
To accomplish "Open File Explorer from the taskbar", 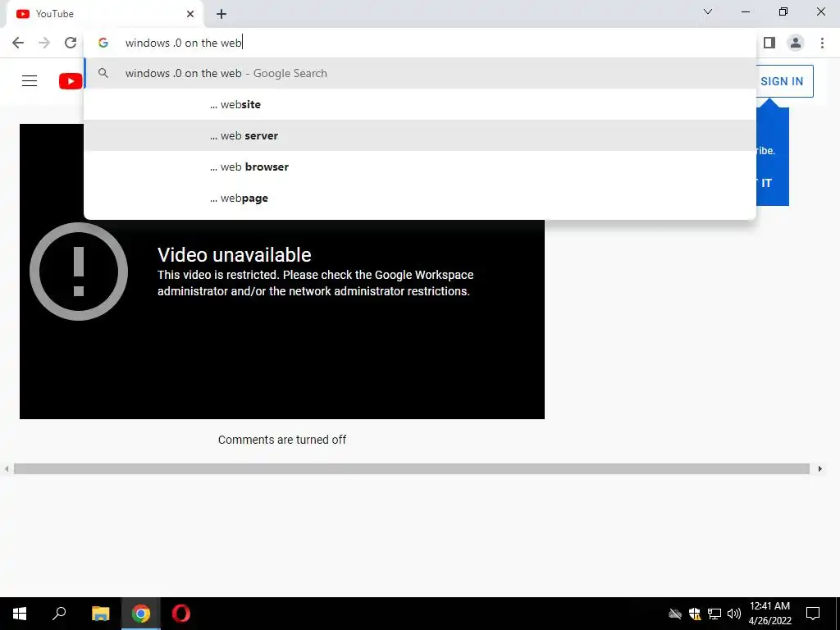I will click(100, 614).
